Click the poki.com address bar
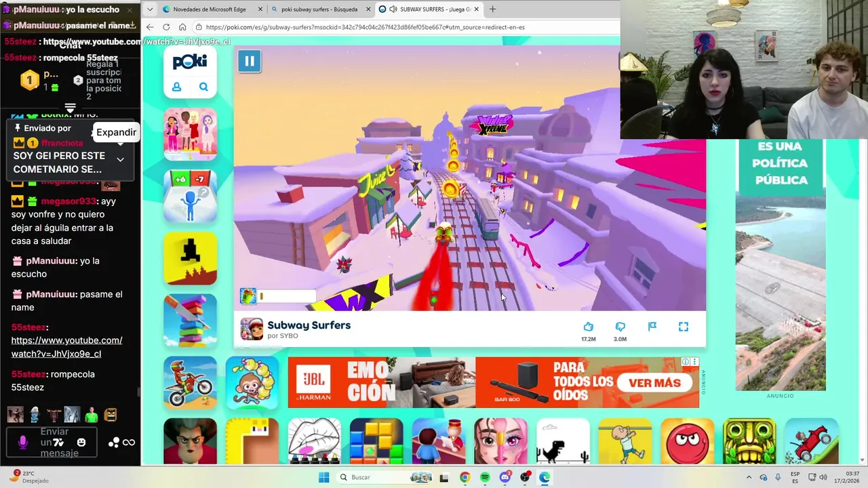 click(407, 27)
